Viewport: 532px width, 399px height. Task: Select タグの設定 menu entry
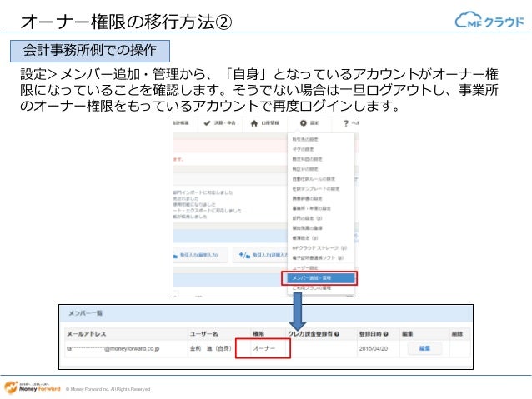point(303,149)
